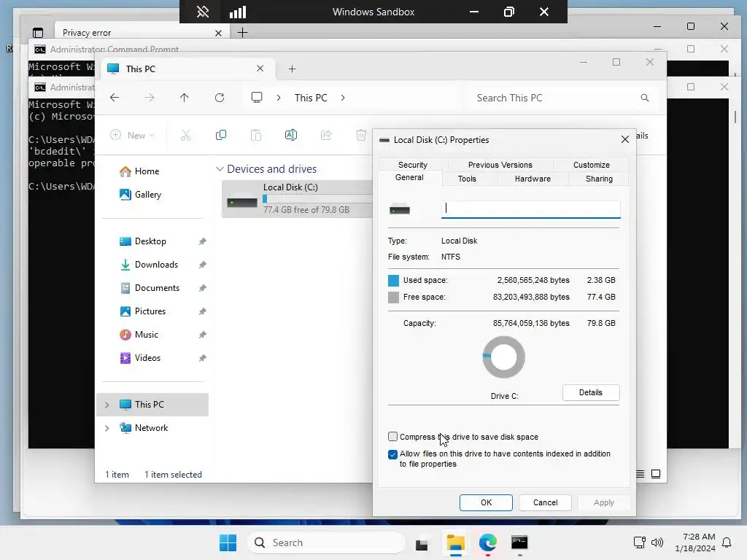Go back in File Explorer
The width and height of the screenshot is (747, 560).
click(x=115, y=98)
